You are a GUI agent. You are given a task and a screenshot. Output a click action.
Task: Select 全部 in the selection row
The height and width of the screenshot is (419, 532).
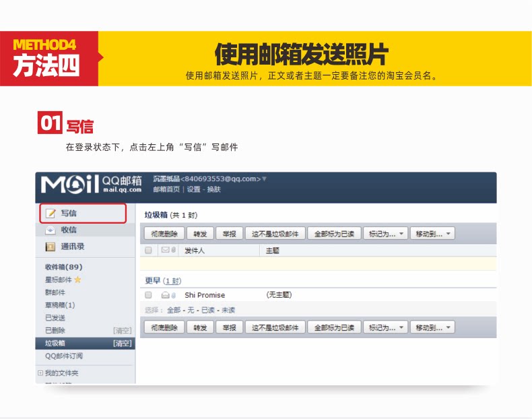coord(174,310)
